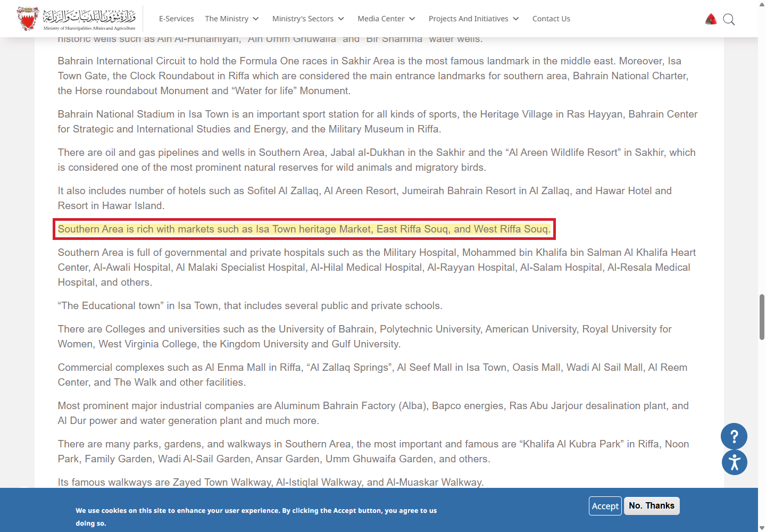The width and height of the screenshot is (766, 532).
Task: Open the blue question mark help button
Action: pyautogui.click(x=734, y=436)
